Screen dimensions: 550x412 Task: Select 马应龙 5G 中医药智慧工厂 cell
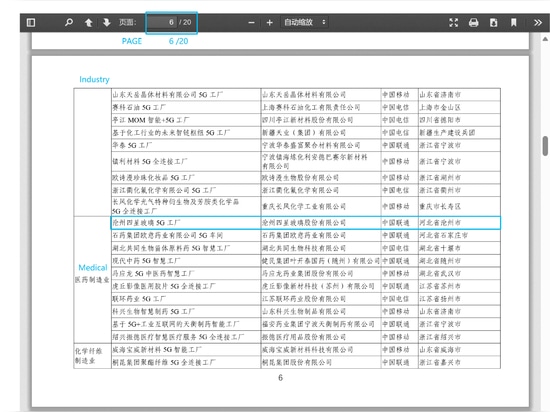coord(186,273)
